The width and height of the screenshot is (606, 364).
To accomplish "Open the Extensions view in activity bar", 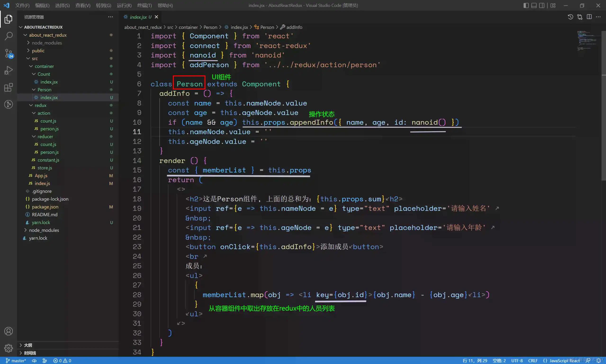I will [8, 88].
